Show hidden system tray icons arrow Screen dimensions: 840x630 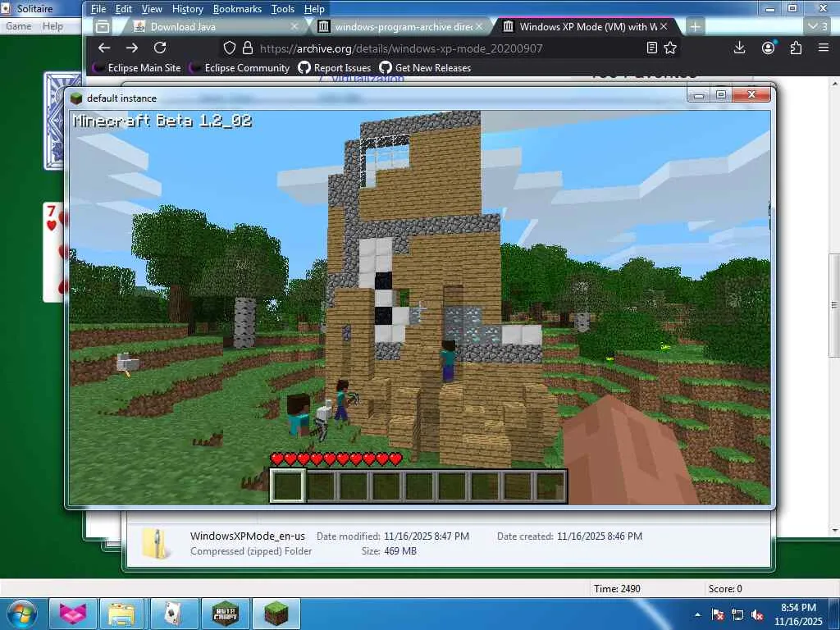pyautogui.click(x=697, y=615)
